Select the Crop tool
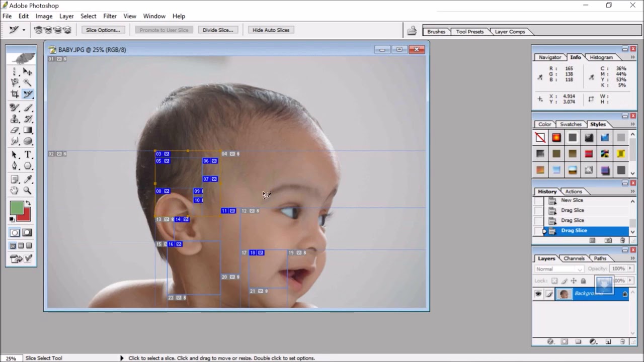 click(15, 94)
